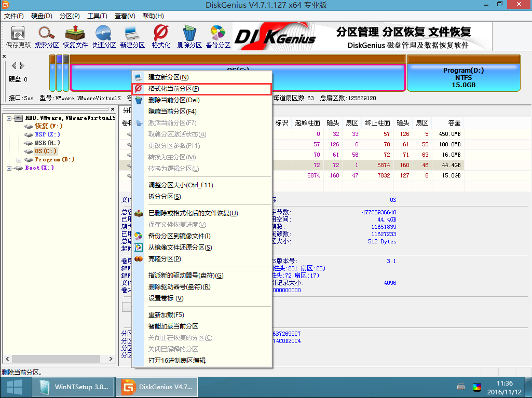Select 恢复(F:) in the disk tree
This screenshot has width=532, height=398.
tap(48, 126)
